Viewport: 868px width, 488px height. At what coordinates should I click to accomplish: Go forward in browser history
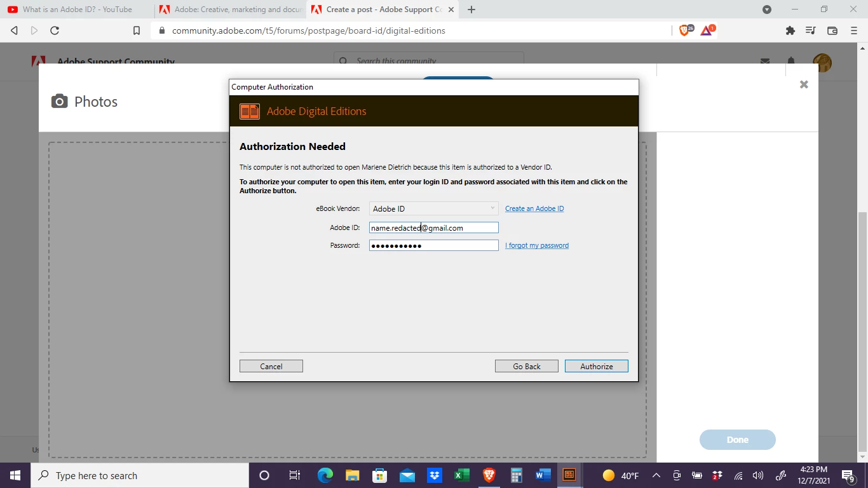[34, 30]
